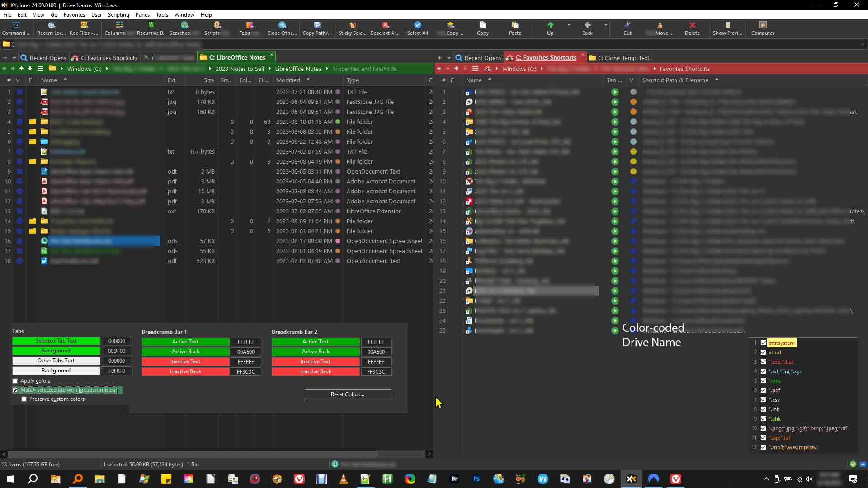The width and height of the screenshot is (868, 488).
Task: Navigate to LibreOffice Notes breadcrumb segment
Action: click(298, 69)
